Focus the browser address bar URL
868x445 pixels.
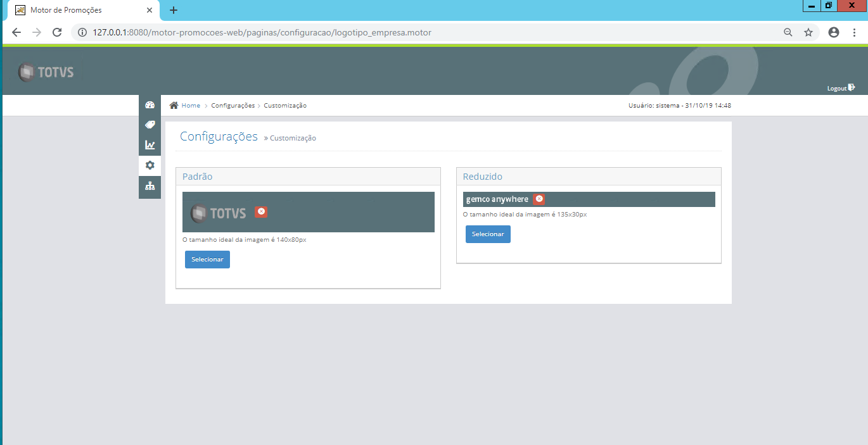[x=262, y=32]
